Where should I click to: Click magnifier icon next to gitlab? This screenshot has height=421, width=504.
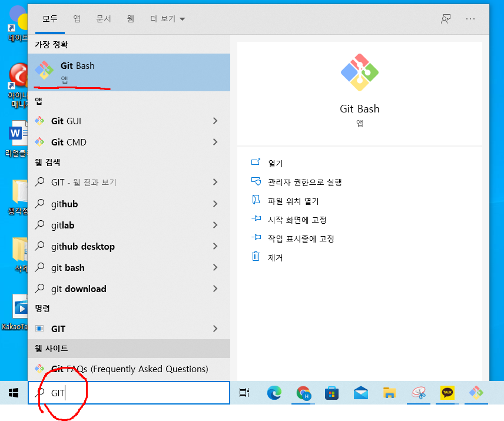click(39, 225)
